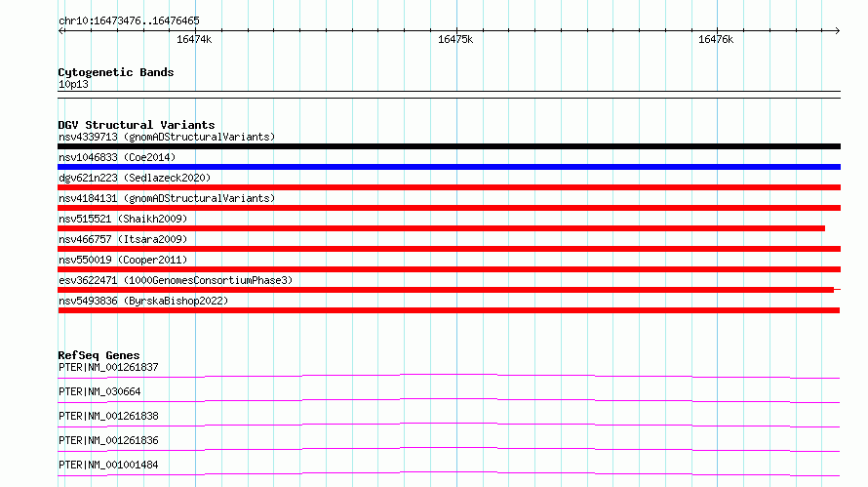Image resolution: width=868 pixels, height=487 pixels.
Task: Open the PTER|NM_001261836 transcript label
Action: [108, 440]
